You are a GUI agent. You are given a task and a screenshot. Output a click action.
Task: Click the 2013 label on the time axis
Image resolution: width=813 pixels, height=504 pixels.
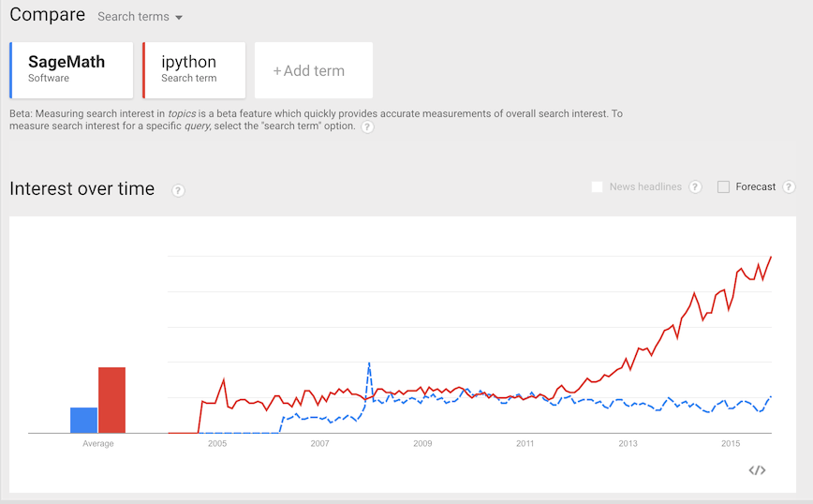628,444
